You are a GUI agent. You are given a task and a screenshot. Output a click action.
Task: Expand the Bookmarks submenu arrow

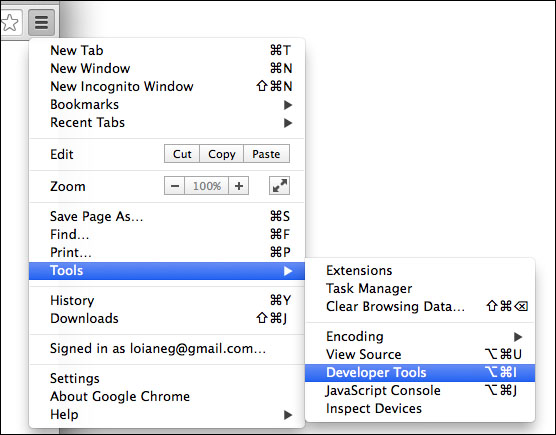[288, 105]
